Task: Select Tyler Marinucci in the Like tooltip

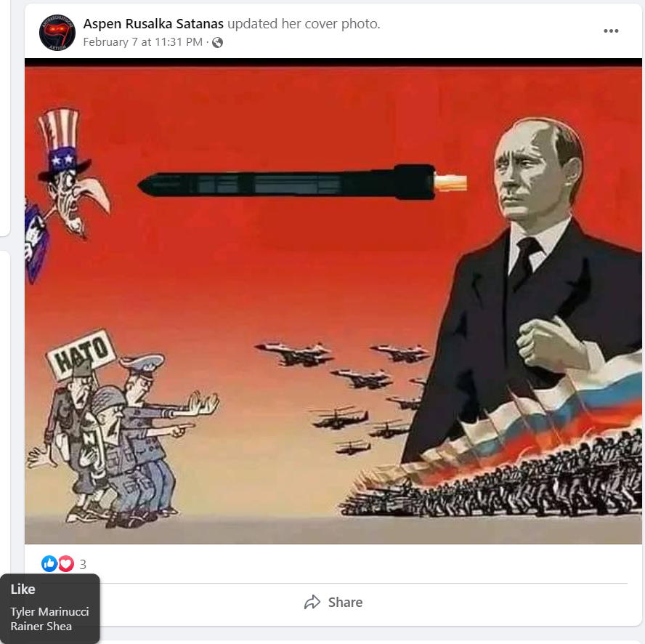Action: [50, 612]
